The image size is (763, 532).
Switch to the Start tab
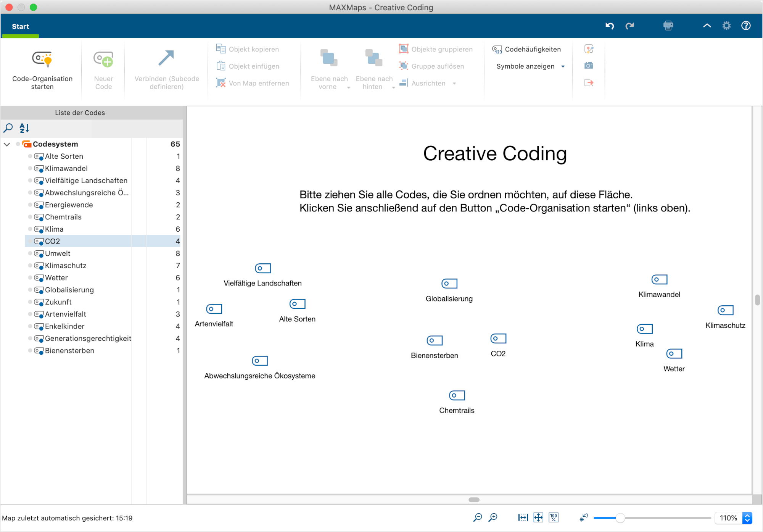tap(20, 26)
